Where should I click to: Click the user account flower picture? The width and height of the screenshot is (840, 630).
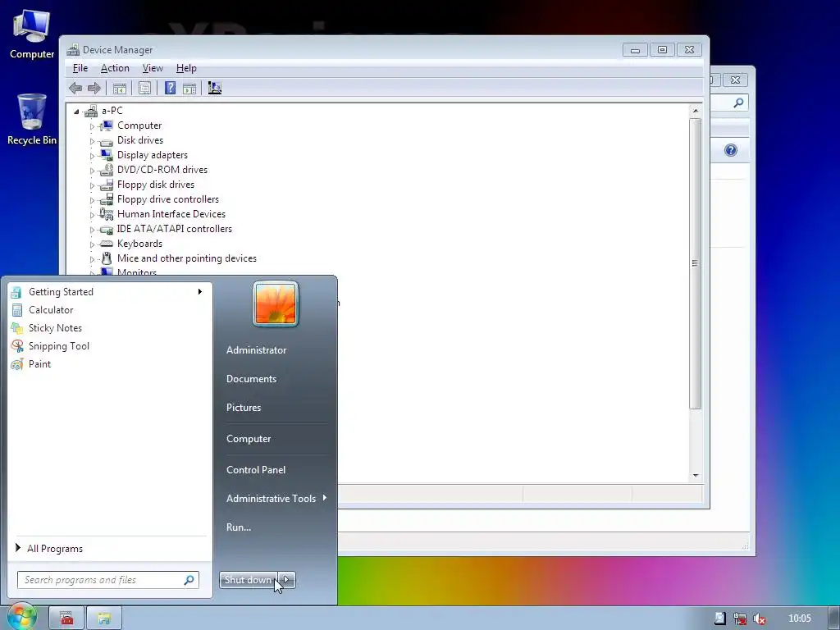pos(276,304)
